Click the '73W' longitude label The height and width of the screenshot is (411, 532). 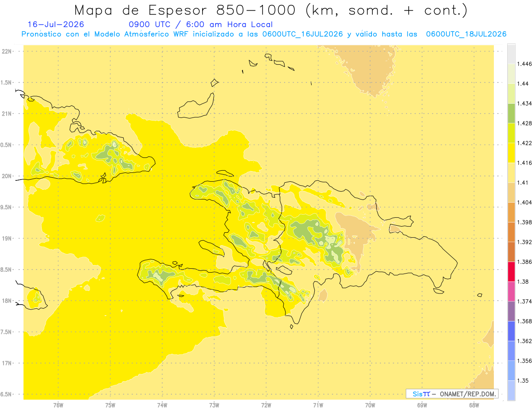[x=214, y=405]
